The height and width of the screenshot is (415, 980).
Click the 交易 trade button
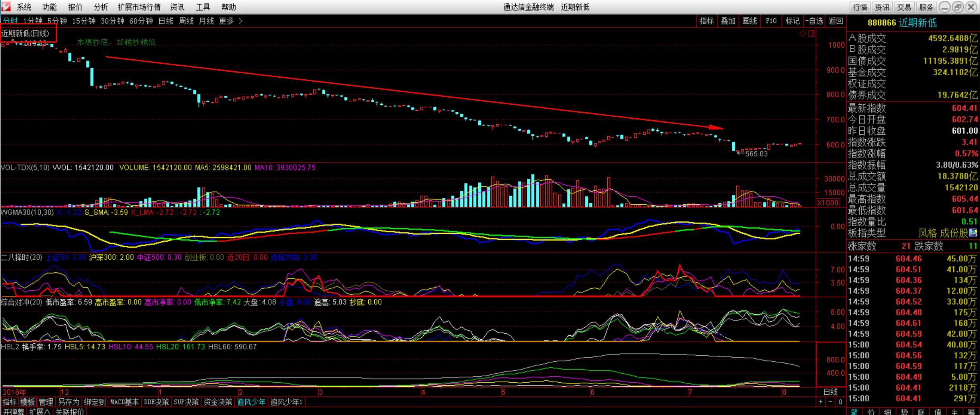click(904, 7)
